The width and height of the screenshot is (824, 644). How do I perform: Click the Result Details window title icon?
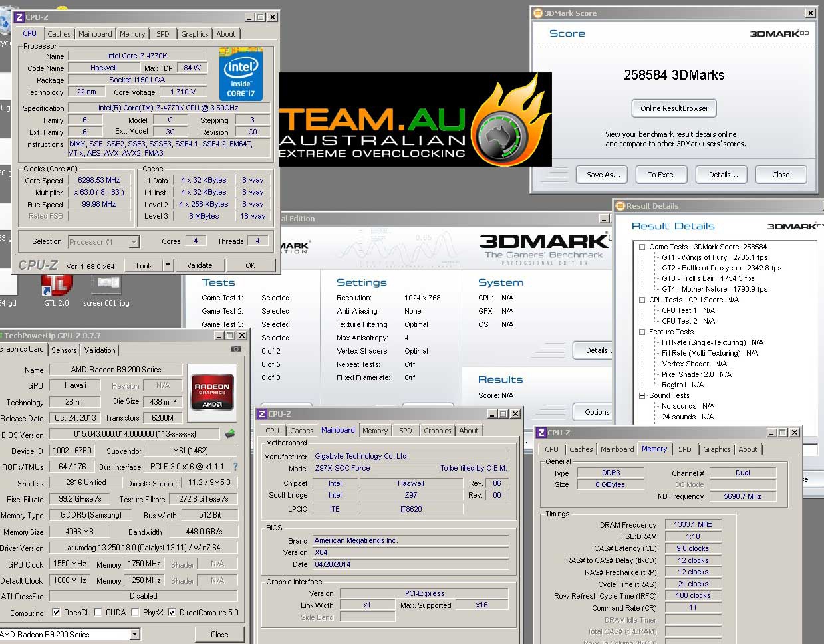pyautogui.click(x=620, y=206)
